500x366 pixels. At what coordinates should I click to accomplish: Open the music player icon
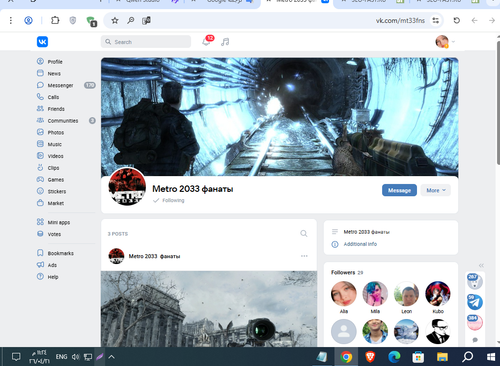225,42
